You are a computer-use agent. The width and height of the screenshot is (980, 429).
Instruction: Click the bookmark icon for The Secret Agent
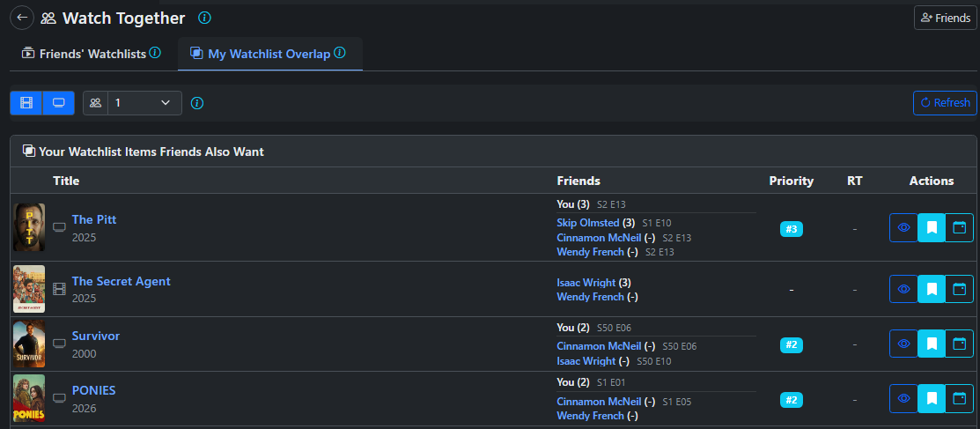[x=931, y=289]
